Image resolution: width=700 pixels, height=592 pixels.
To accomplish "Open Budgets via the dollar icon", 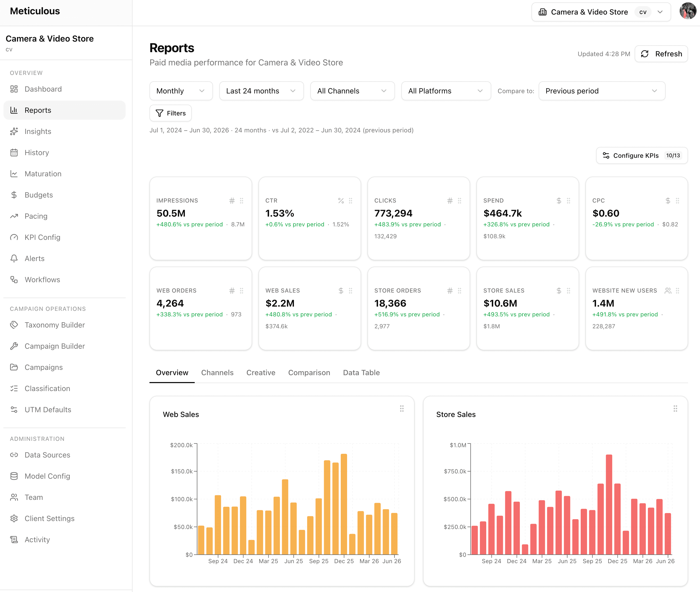I will coord(14,195).
